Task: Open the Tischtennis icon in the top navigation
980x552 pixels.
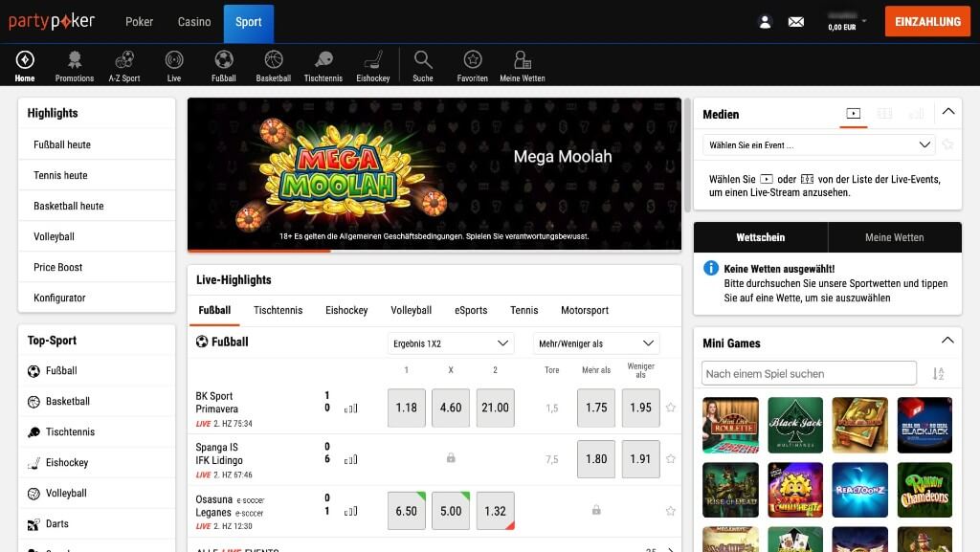Action: [x=323, y=60]
